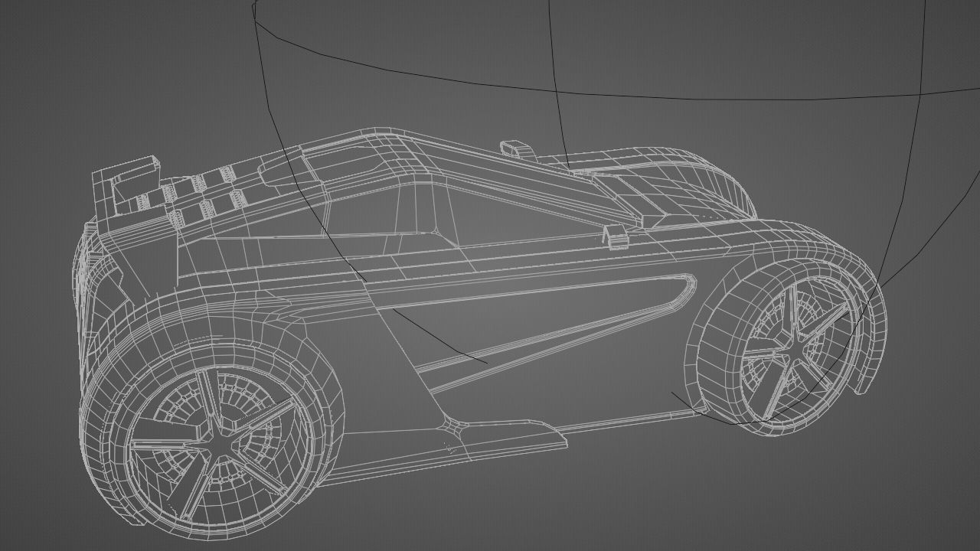Click the rear wing of the wireframe car
980x551 pixels.
click(126, 185)
